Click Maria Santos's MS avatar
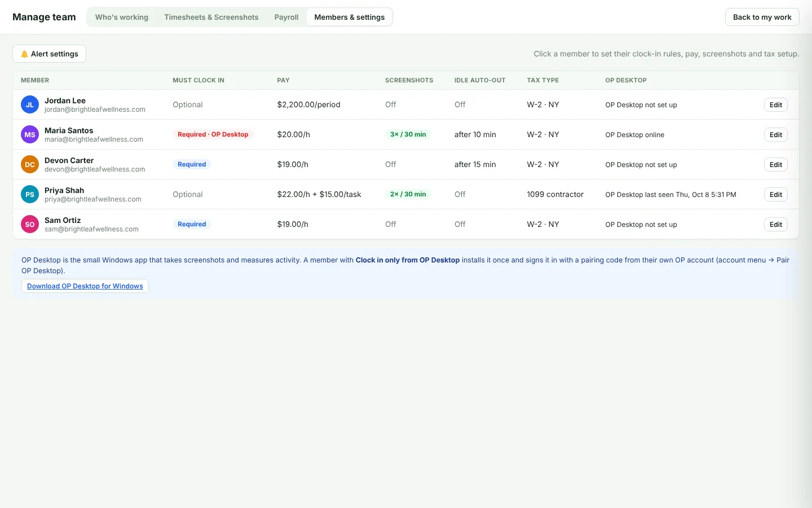The width and height of the screenshot is (812, 508). [30, 134]
